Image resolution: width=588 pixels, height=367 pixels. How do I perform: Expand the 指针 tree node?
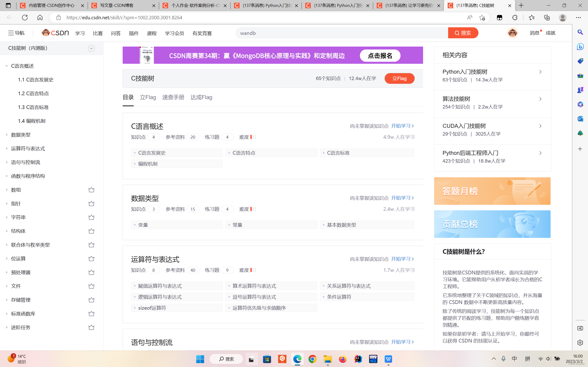click(7, 204)
